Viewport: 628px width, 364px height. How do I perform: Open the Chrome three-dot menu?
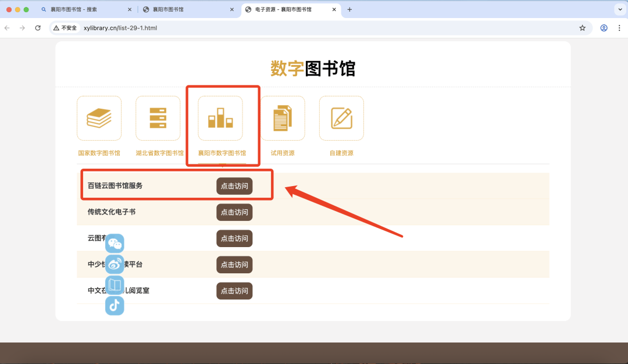tap(619, 28)
